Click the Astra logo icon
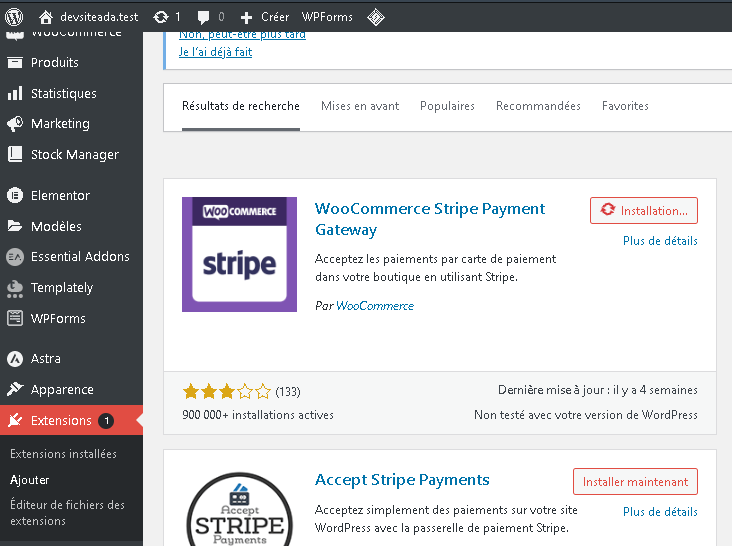This screenshot has height=546, width=732. 15,358
